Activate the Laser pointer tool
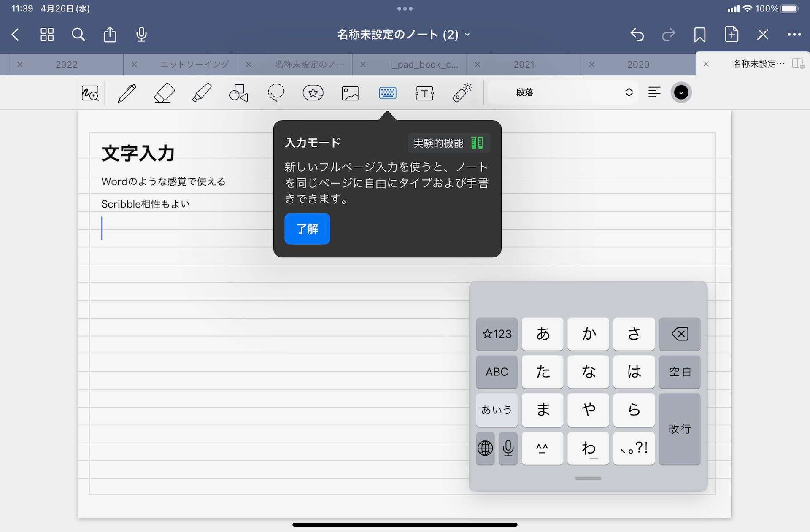Screen dimensions: 810x532 click(x=462, y=93)
